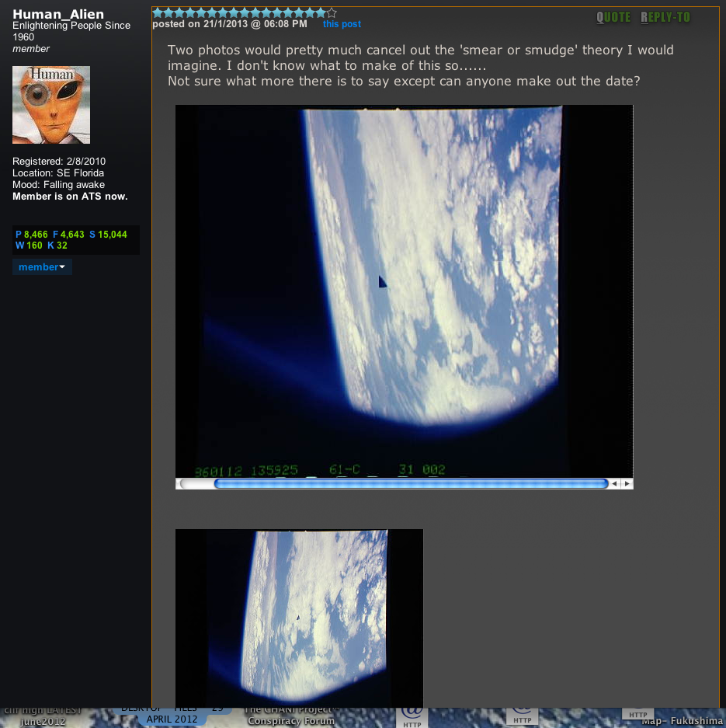The image size is (726, 728).
Task: Click the scrollbar's left arrow under the first photo
Action: coord(614,483)
